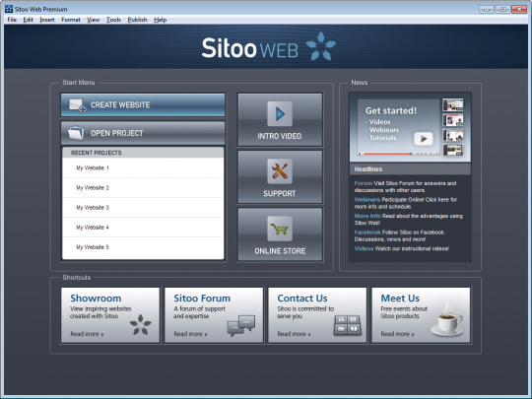Click the Open Project folder icon

76,133
